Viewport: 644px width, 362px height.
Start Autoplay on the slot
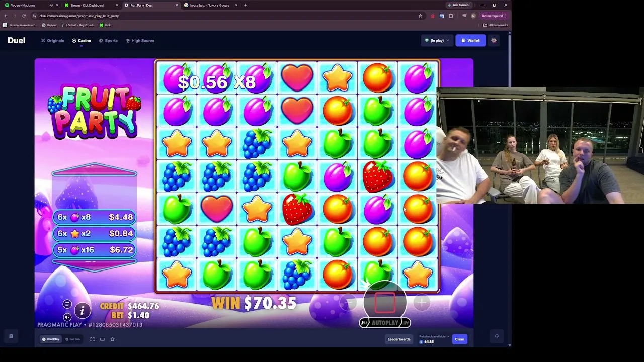pos(385,323)
